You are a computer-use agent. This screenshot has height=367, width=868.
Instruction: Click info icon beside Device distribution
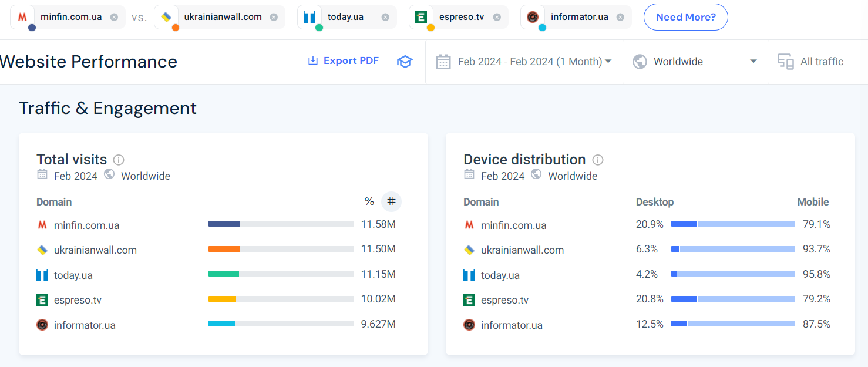pyautogui.click(x=598, y=160)
